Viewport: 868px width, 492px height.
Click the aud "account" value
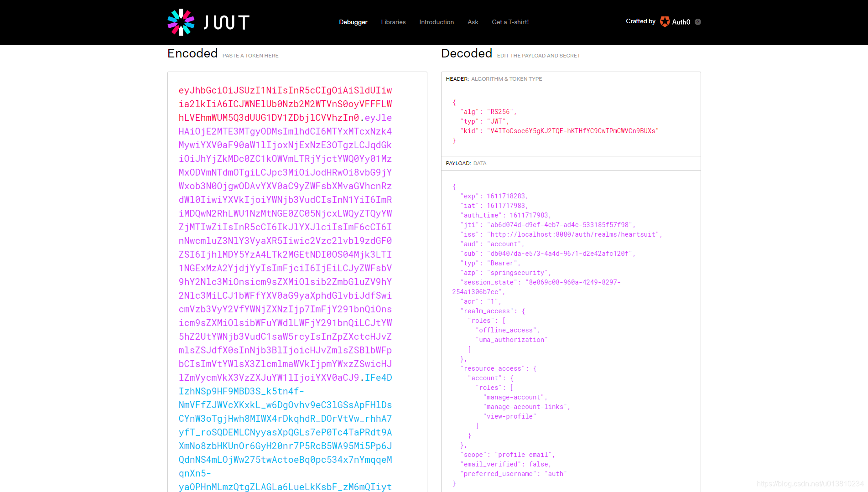coord(504,244)
